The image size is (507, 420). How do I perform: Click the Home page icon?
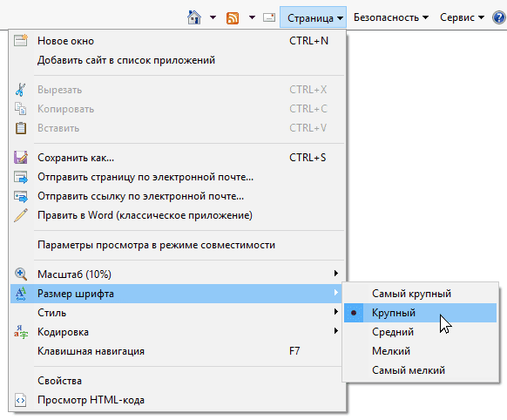point(194,17)
